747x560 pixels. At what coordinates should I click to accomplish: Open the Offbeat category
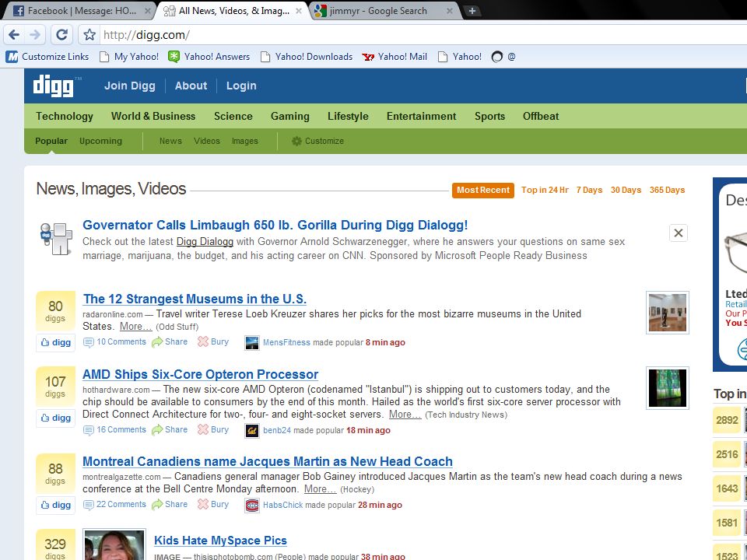541,116
